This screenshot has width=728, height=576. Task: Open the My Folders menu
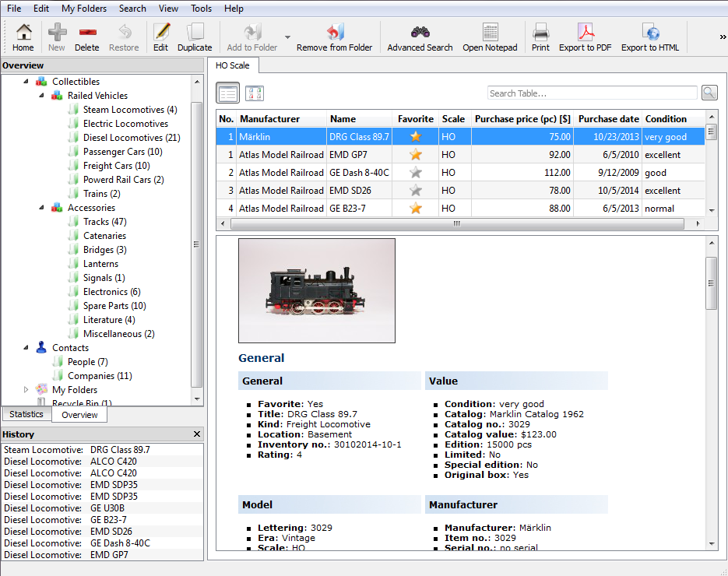pyautogui.click(x=84, y=9)
